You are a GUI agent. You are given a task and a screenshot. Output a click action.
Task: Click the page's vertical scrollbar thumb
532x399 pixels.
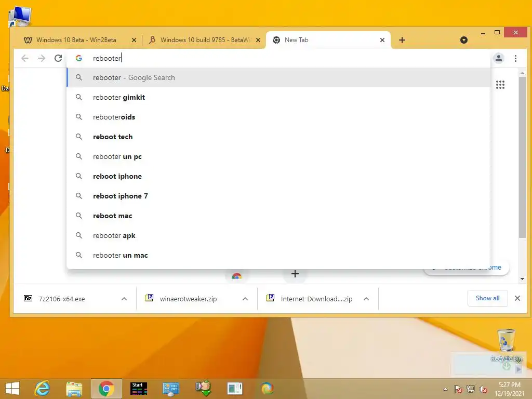[x=522, y=157]
